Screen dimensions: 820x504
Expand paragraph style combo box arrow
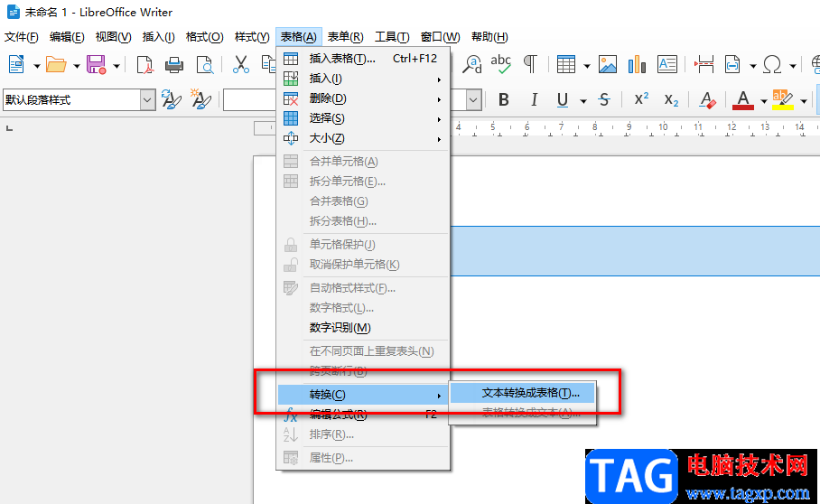pos(148,100)
